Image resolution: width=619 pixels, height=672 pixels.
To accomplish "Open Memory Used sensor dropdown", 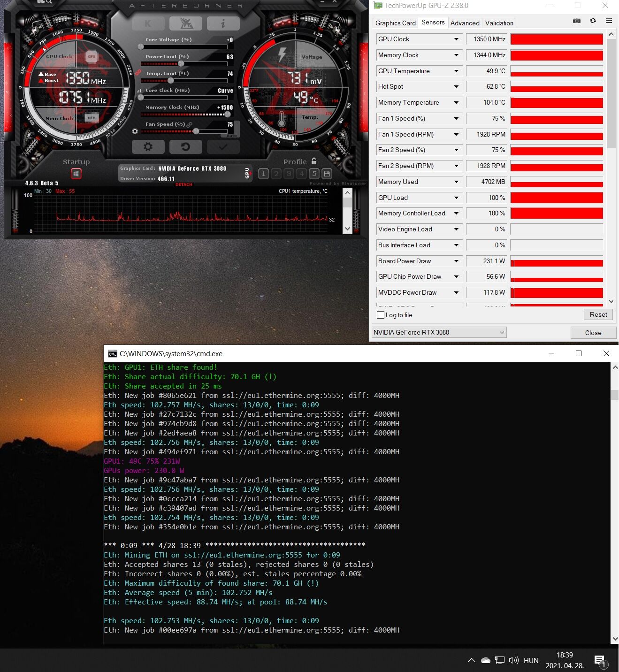I will point(456,182).
